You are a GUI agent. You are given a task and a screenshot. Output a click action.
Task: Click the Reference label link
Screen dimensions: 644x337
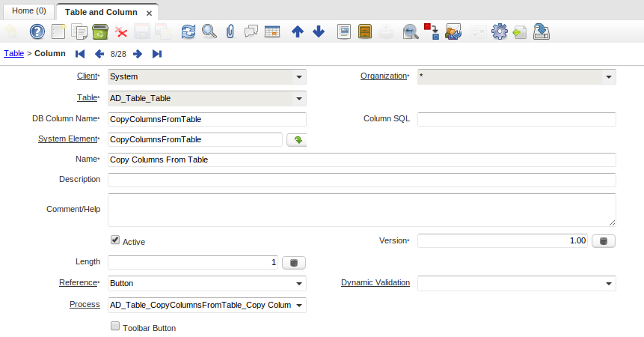(78, 283)
